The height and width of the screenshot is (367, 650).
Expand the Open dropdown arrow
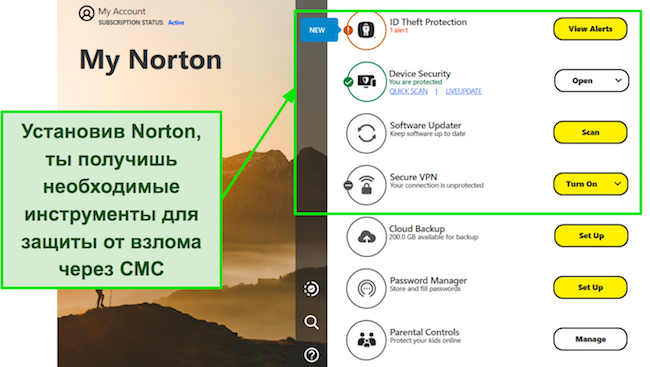click(618, 80)
